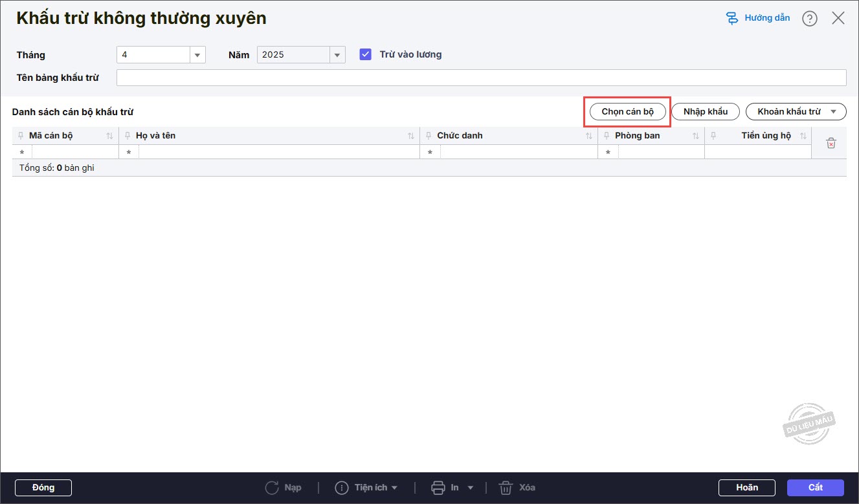Click the help question mark icon
859x504 pixels.
[x=809, y=19]
